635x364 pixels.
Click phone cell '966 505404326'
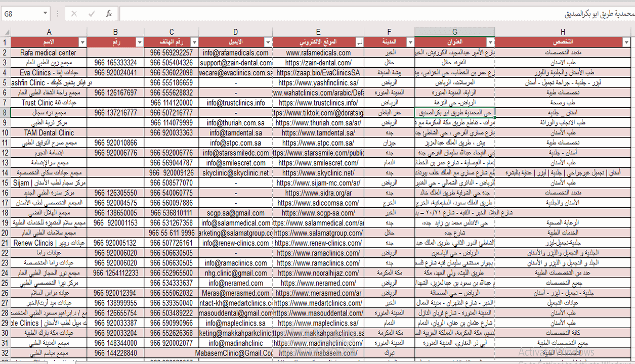(172, 63)
